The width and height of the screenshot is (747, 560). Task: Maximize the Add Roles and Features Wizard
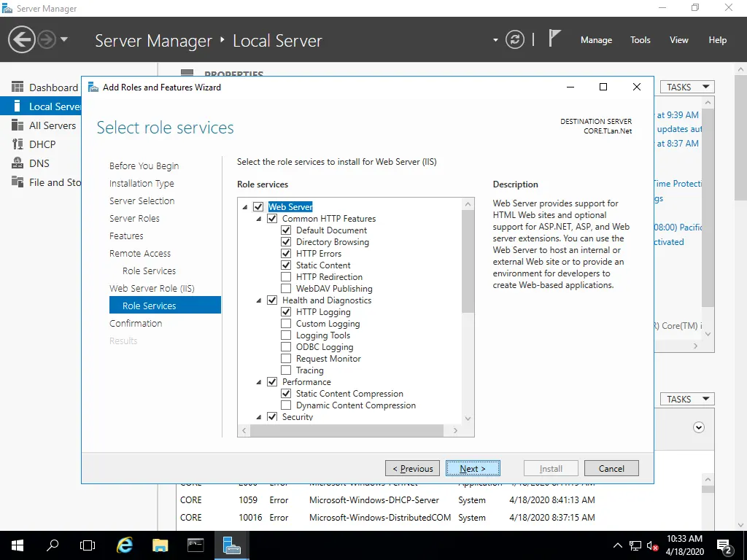pos(603,87)
